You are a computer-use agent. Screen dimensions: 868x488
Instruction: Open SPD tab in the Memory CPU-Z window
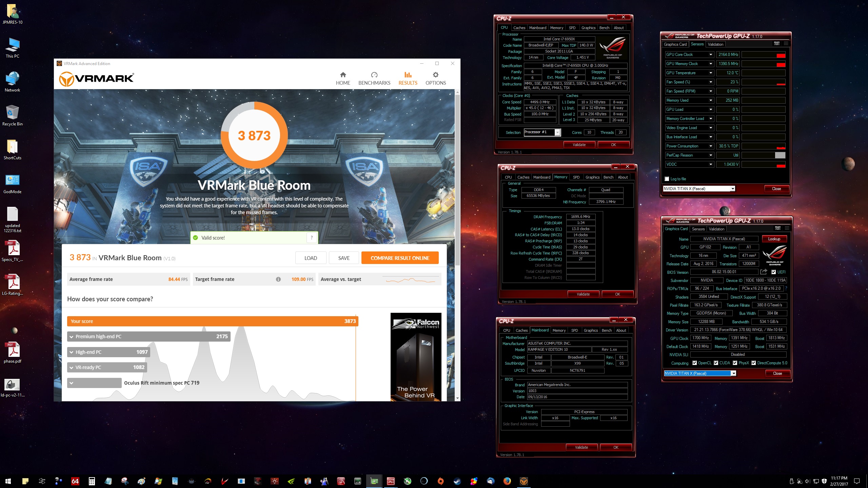click(x=576, y=177)
